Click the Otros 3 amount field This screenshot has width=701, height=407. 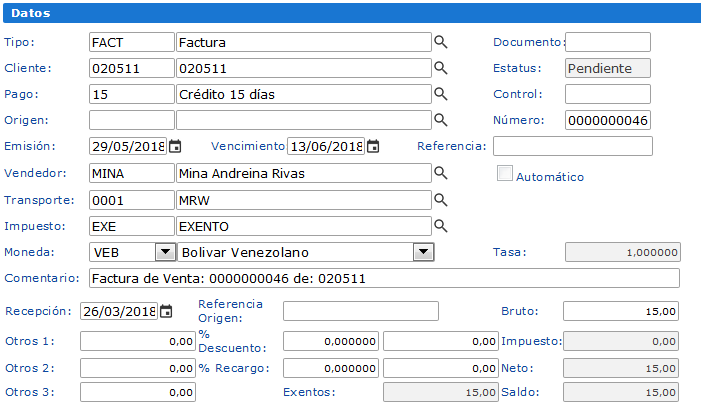(x=138, y=392)
